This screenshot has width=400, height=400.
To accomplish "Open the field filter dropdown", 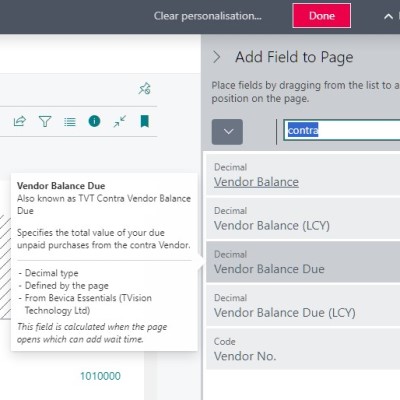I will pyautogui.click(x=227, y=132).
